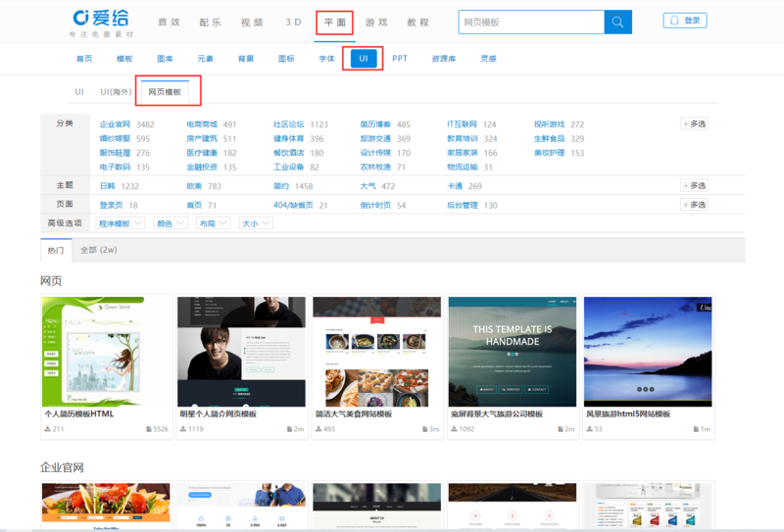Open the 模板 sub navigation item
Viewport: 784px width, 532px height.
[124, 59]
